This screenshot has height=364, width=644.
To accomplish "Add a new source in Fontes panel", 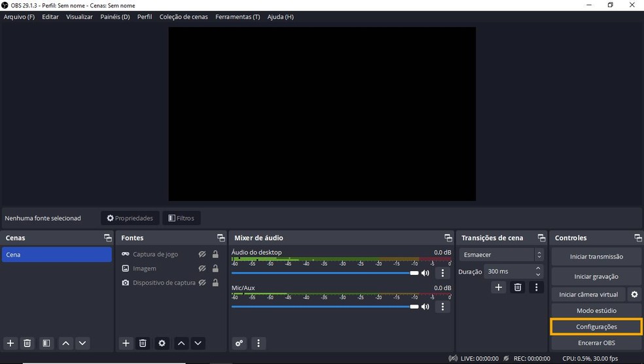I will point(126,343).
